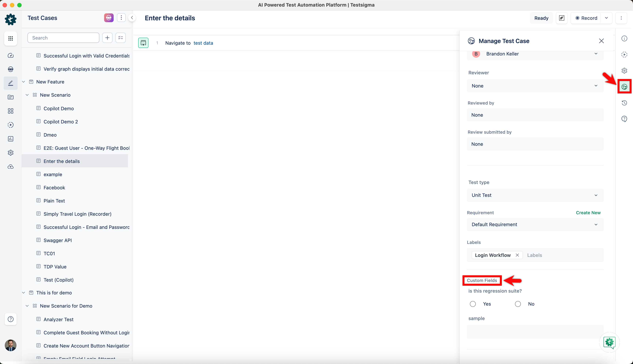Open the apps grid icon in left navigation
Image resolution: width=633 pixels, height=364 pixels.
point(10,38)
